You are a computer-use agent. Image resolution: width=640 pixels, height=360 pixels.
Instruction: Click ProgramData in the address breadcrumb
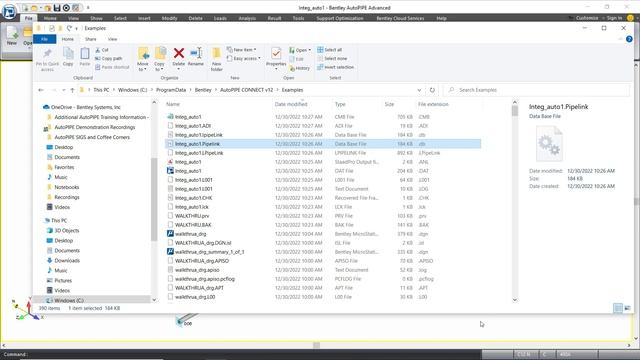[x=171, y=90]
